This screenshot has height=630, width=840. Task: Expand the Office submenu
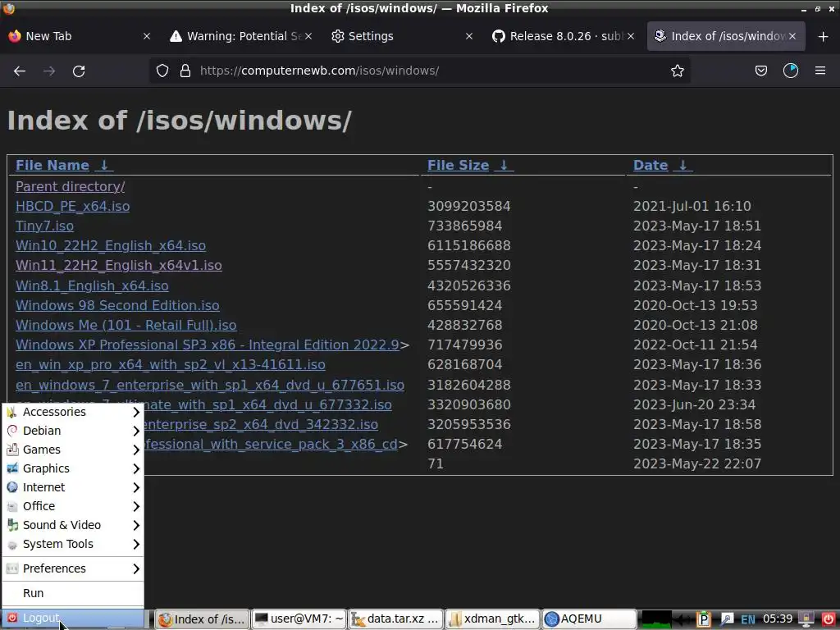[x=73, y=506]
